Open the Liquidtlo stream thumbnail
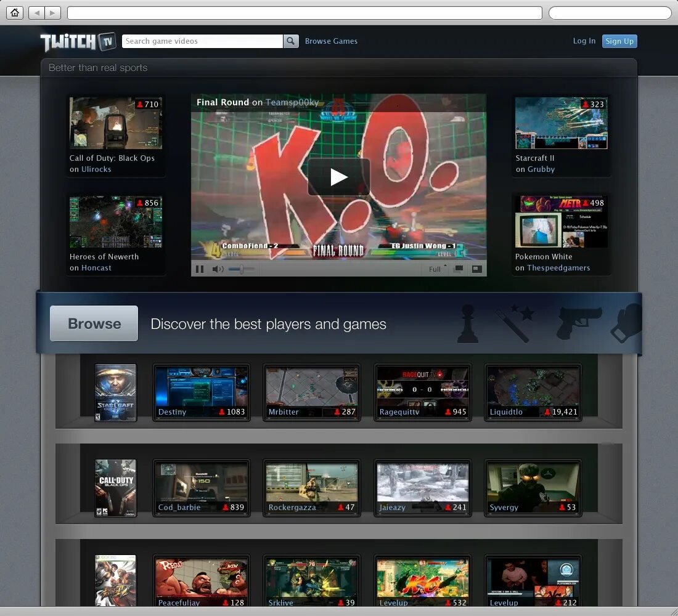 pyautogui.click(x=533, y=392)
